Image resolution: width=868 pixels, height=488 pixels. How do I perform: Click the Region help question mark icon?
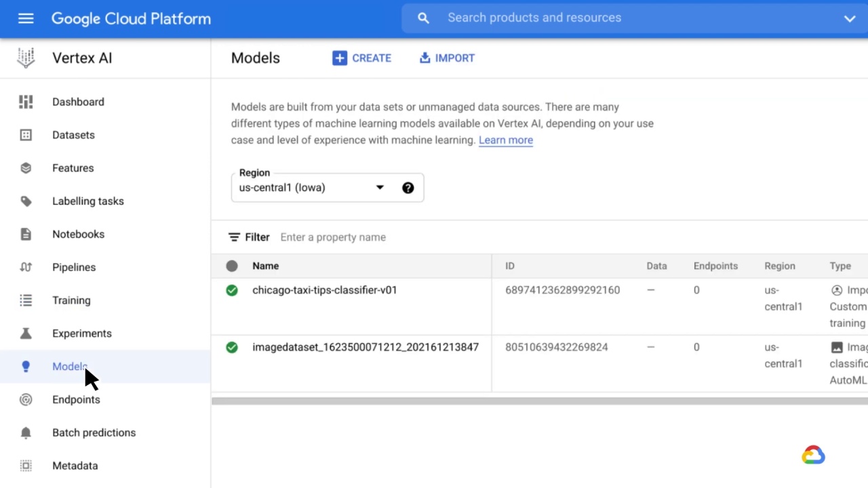pyautogui.click(x=408, y=188)
